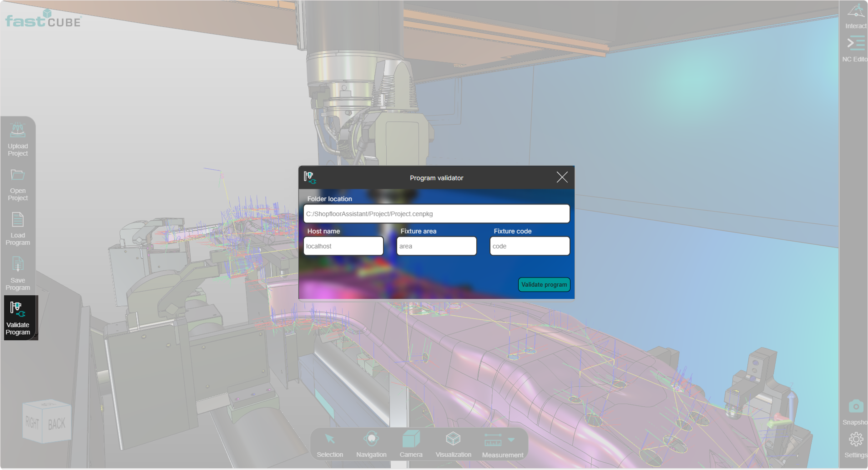
Task: Open the Open Project folder icon
Action: 18,175
